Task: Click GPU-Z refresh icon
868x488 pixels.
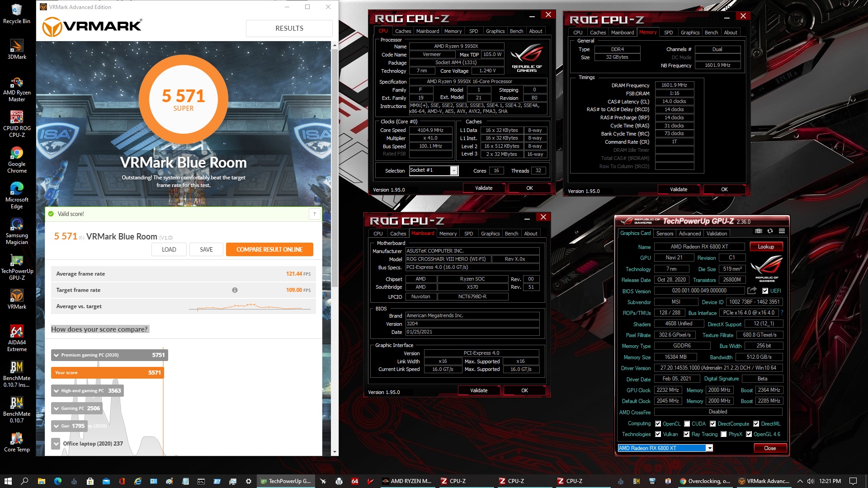Action: coord(770,231)
